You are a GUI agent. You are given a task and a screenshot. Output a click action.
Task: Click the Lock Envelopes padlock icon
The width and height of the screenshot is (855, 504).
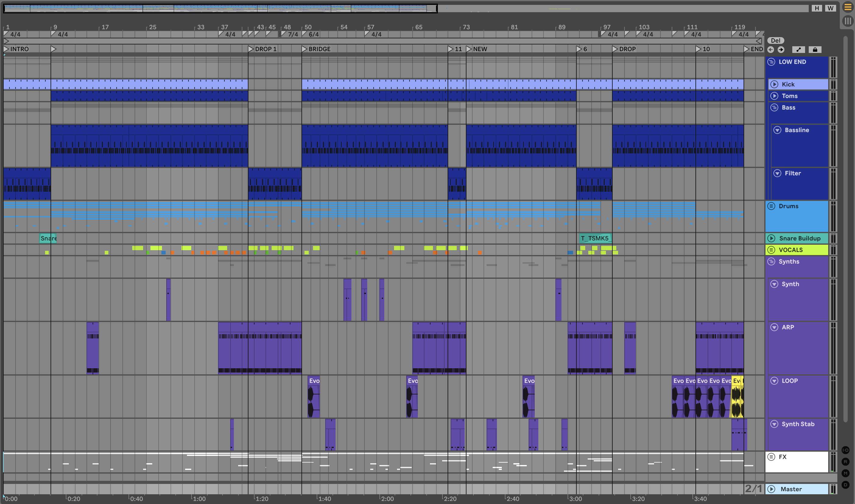[815, 50]
